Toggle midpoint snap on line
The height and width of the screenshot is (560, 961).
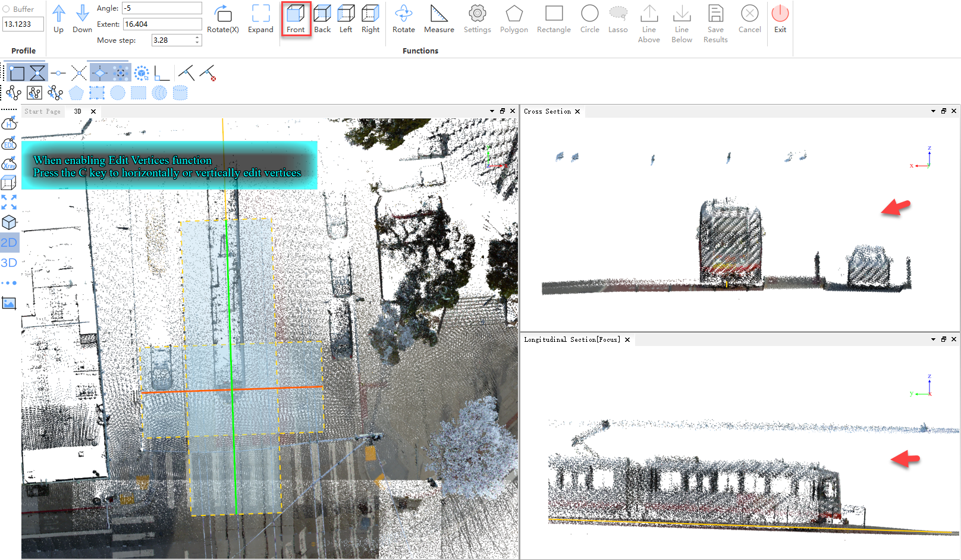tap(58, 73)
